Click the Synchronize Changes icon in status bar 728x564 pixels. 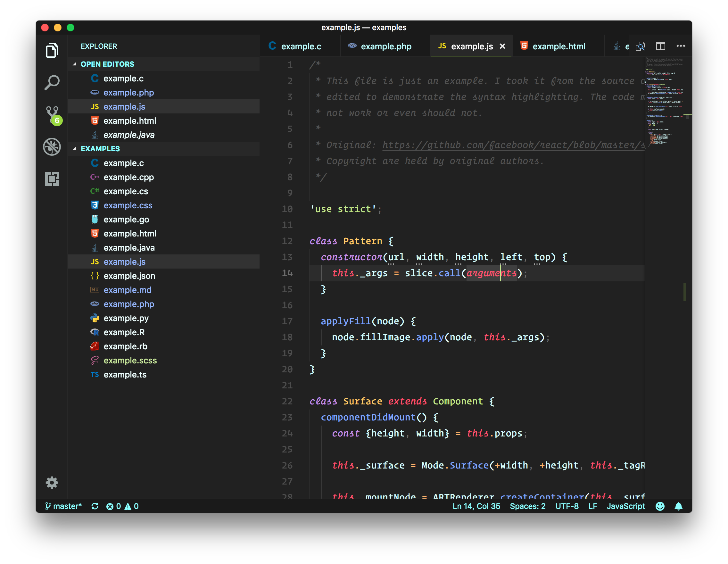tap(95, 506)
